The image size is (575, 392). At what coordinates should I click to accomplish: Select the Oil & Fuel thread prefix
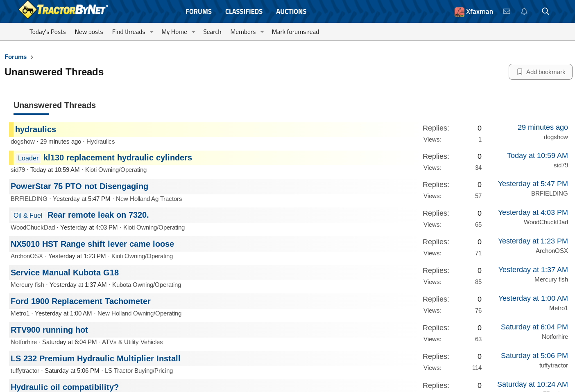click(x=28, y=215)
